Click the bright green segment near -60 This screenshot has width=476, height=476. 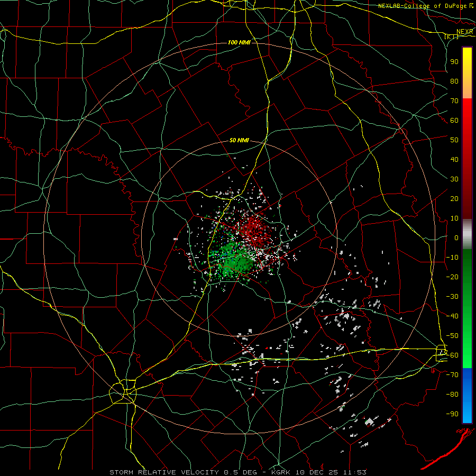coord(467,355)
